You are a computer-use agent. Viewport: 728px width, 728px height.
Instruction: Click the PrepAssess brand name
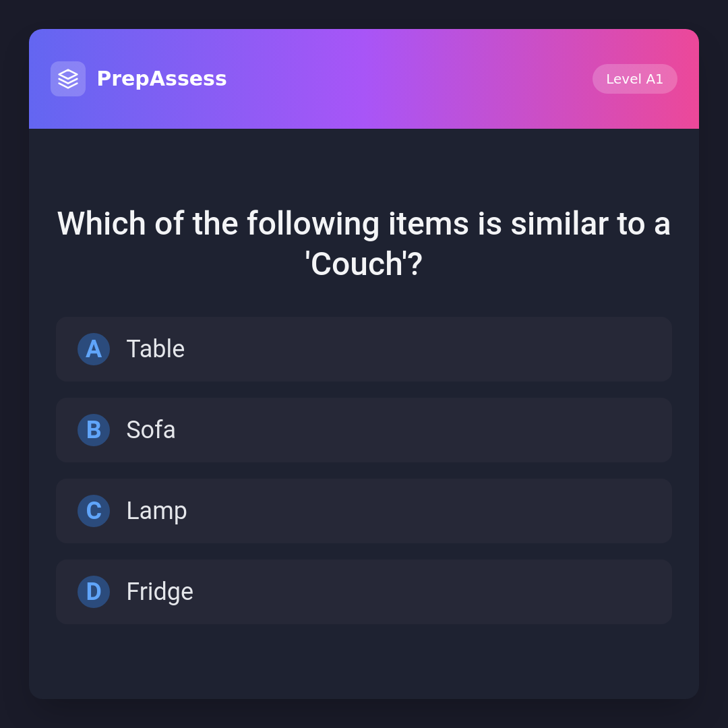coord(162,79)
